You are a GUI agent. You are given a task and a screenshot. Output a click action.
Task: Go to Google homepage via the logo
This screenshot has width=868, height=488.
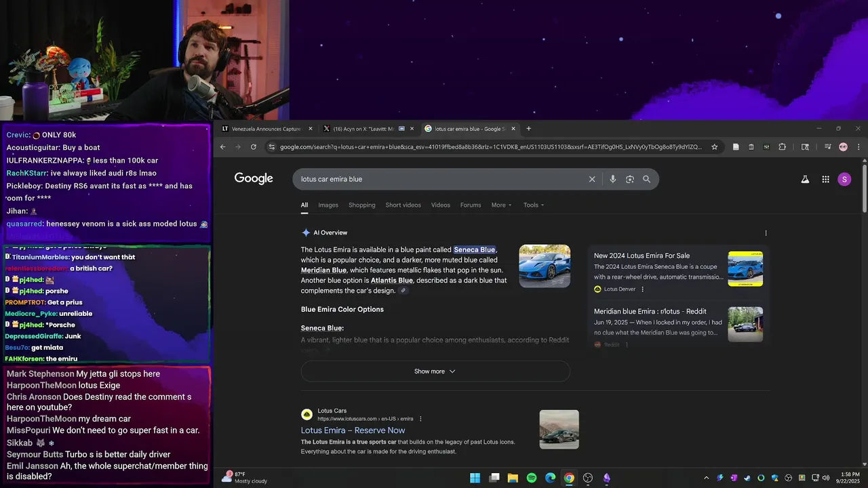tap(254, 178)
